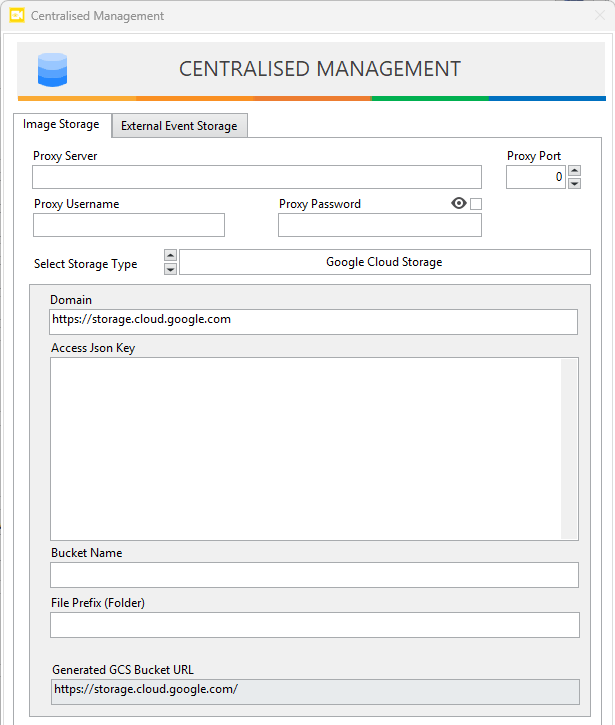The image size is (615, 725).
Task: Click the Bucket Name input field
Action: click(314, 575)
